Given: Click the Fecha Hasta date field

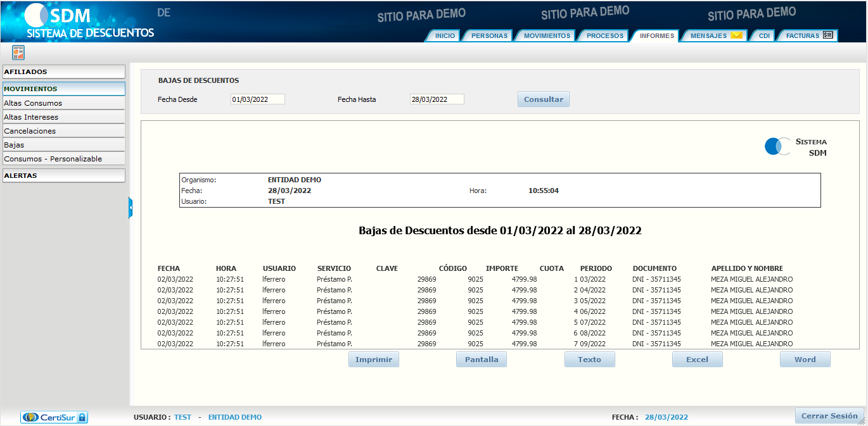Looking at the screenshot, I should [437, 99].
